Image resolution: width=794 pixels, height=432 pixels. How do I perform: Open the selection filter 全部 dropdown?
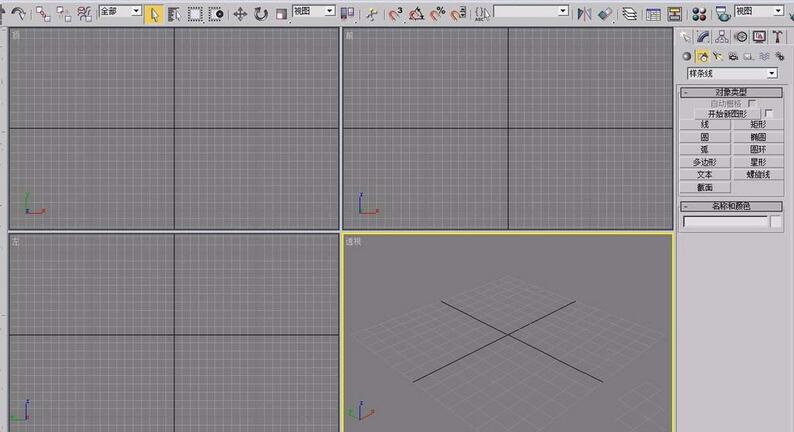tap(120, 11)
